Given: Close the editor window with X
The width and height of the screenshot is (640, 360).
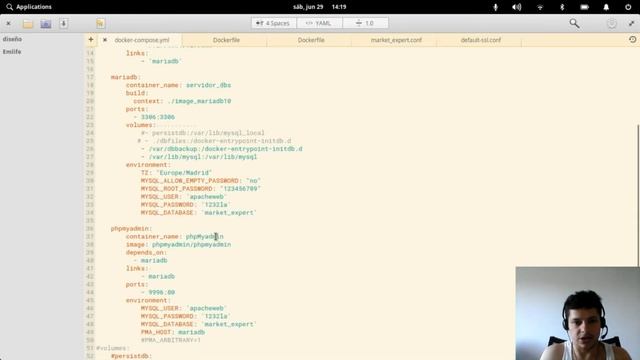Looking at the screenshot, I should (8, 24).
